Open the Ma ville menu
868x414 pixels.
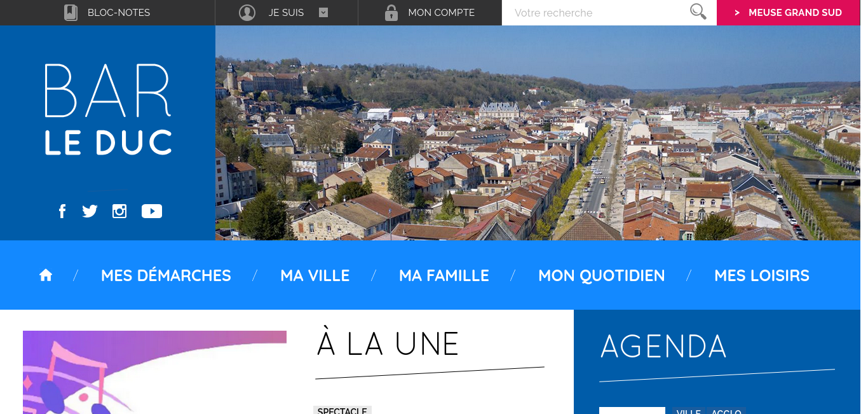(x=315, y=275)
